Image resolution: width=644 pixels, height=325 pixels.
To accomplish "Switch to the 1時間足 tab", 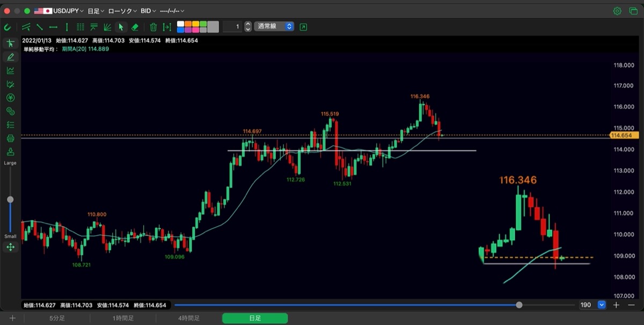I will (x=123, y=319).
